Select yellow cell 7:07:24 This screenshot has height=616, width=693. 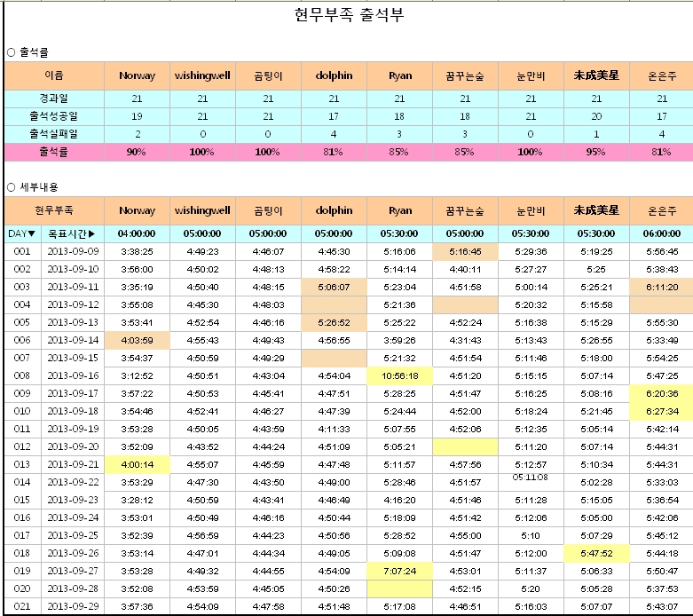pos(399,571)
